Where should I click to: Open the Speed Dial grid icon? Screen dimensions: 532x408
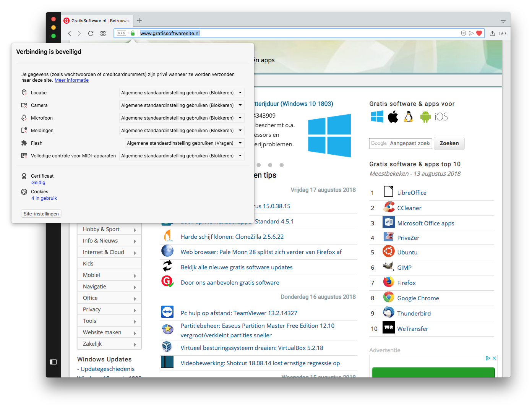click(103, 34)
